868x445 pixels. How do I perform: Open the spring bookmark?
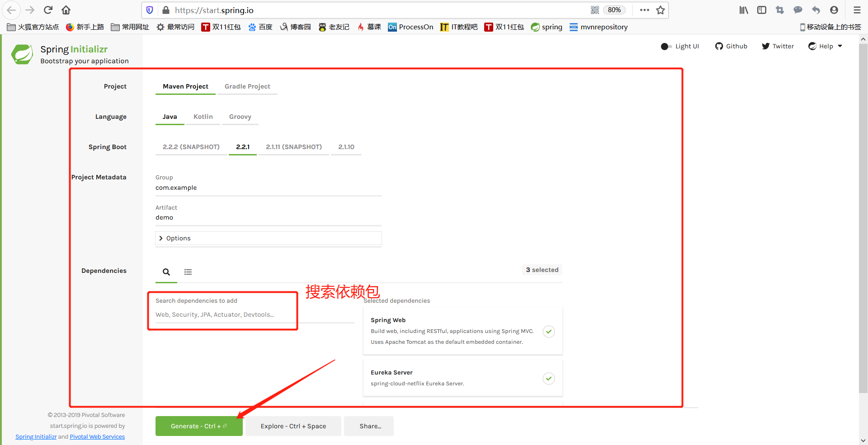tap(547, 27)
